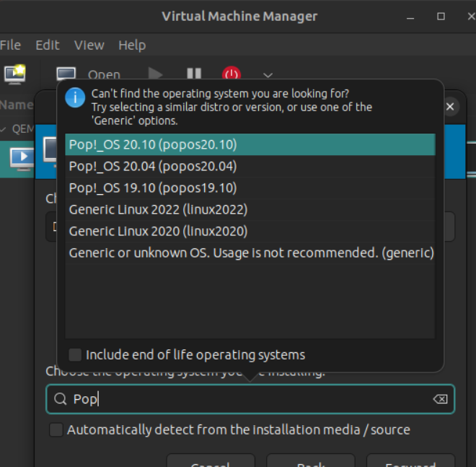Clear the OS search field text
The image size is (476, 467).
[440, 399]
